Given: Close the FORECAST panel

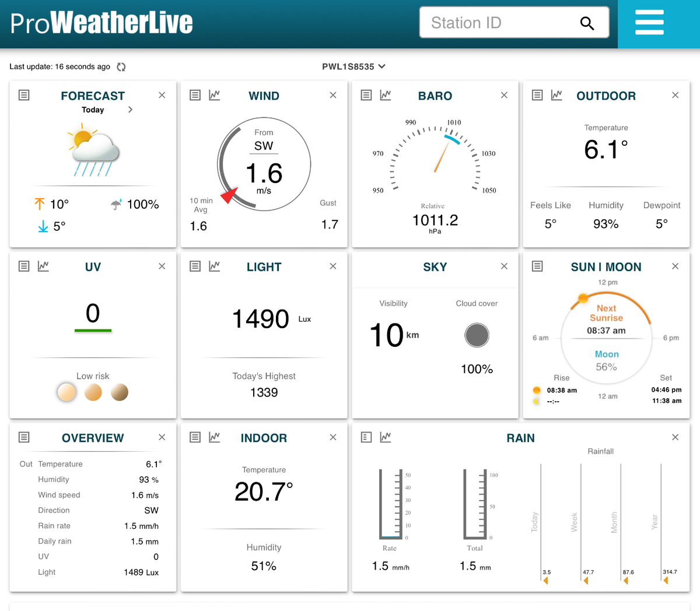Looking at the screenshot, I should (162, 95).
